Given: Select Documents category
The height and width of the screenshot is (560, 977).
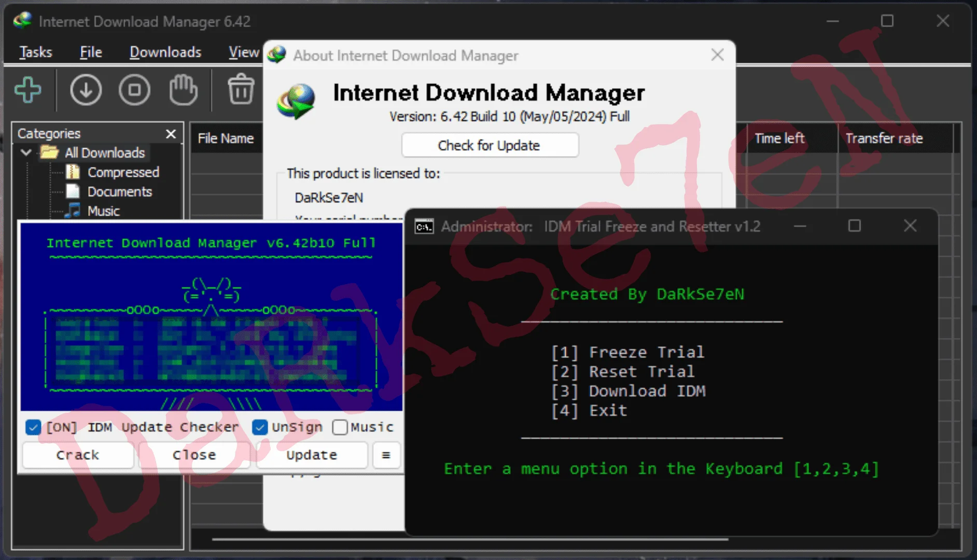Looking at the screenshot, I should (120, 191).
